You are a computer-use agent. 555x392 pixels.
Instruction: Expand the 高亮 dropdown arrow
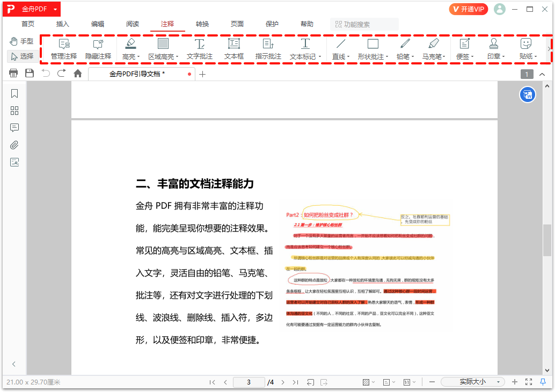click(x=138, y=57)
